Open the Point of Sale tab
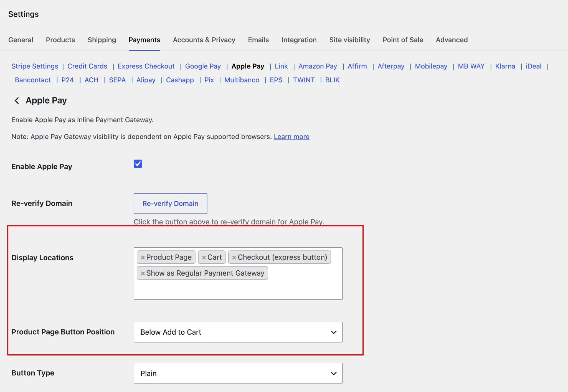Viewport: 568px width, 392px height. (403, 40)
